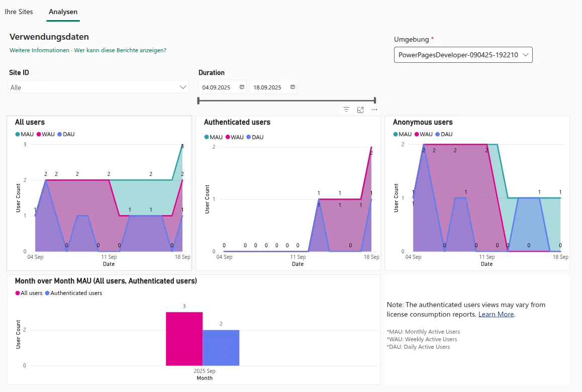Click the right handle of duration slider

tap(375, 100)
